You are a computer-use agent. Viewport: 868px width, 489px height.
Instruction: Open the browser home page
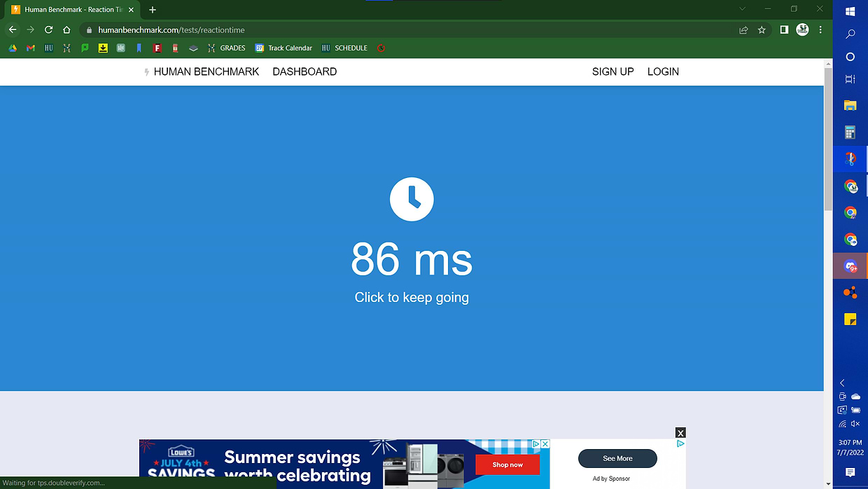[x=66, y=30]
